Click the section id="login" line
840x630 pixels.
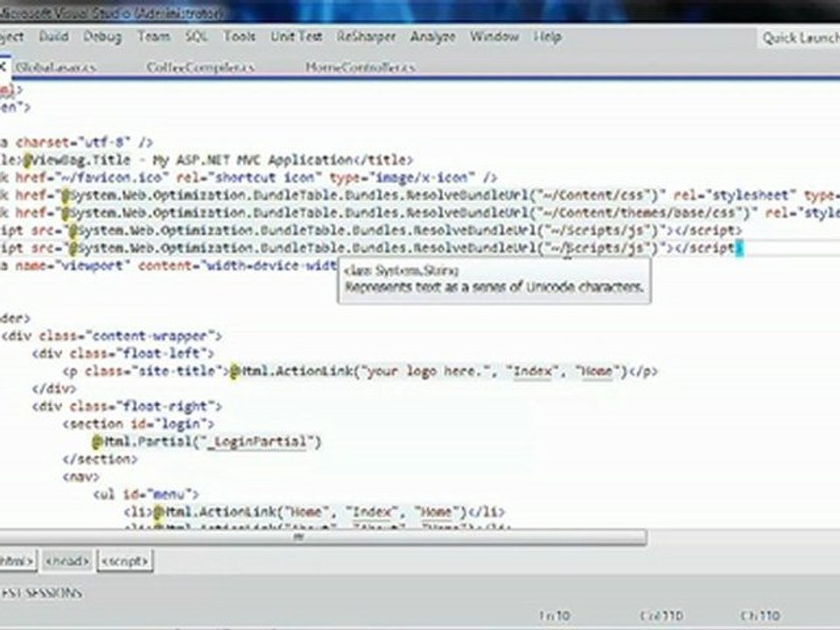click(x=139, y=423)
